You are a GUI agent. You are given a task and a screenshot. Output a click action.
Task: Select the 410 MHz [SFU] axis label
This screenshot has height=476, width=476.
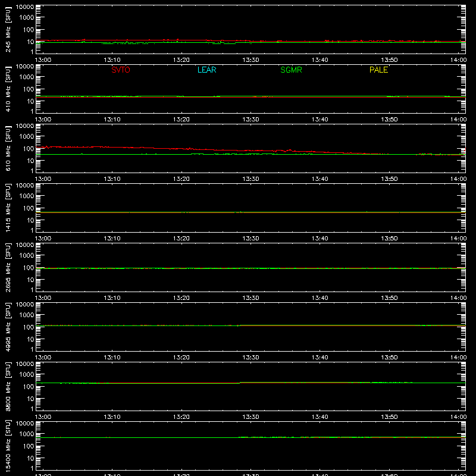point(8,89)
